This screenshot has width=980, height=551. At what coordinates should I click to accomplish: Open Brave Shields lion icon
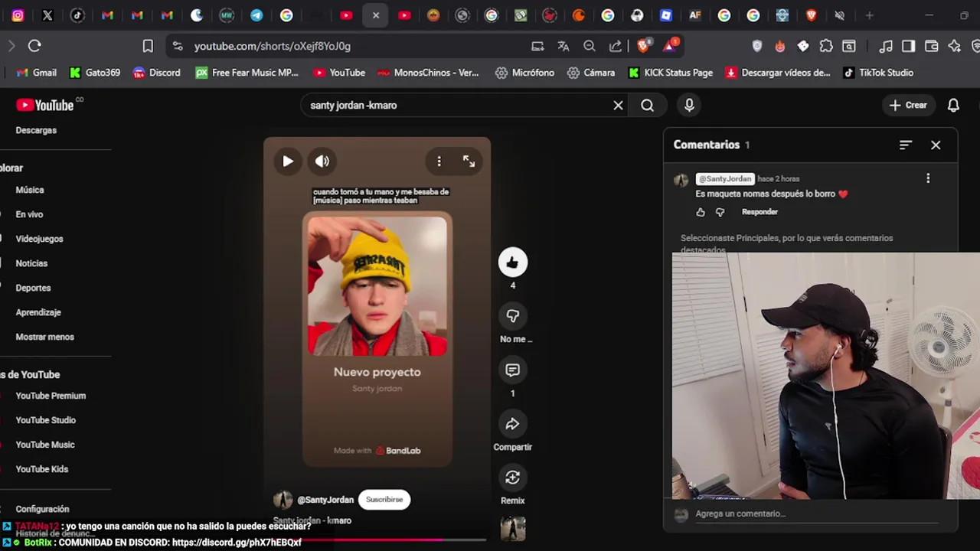pos(644,46)
